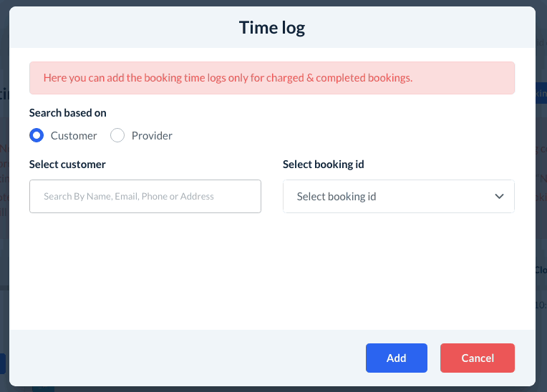Click the 'Select booking id' placeholder text

coord(337,197)
